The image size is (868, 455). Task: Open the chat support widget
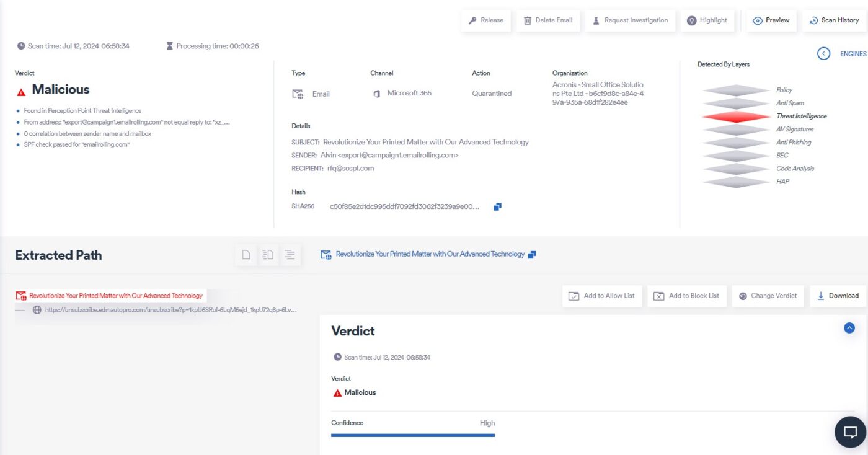pyautogui.click(x=851, y=432)
